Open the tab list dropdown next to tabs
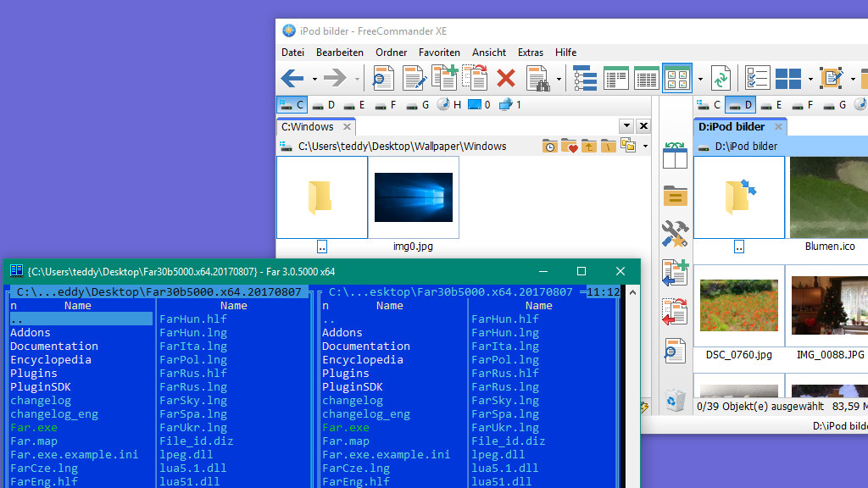 [x=626, y=125]
